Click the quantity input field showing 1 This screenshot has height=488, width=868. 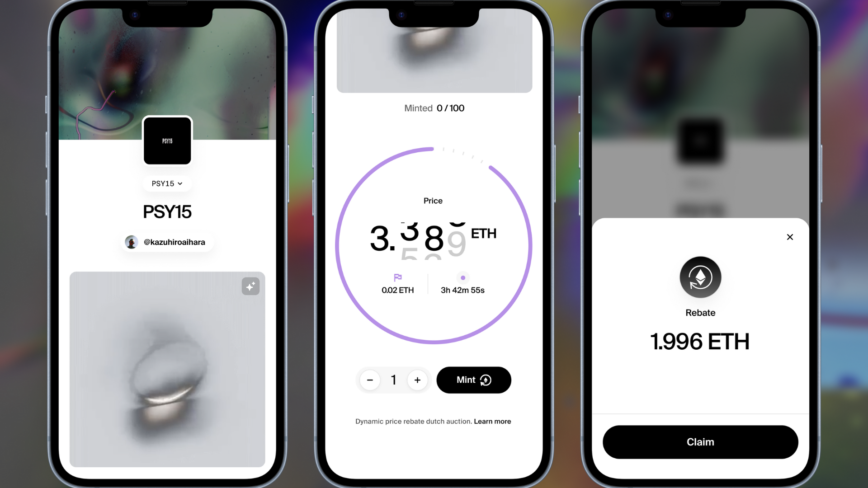coord(393,380)
